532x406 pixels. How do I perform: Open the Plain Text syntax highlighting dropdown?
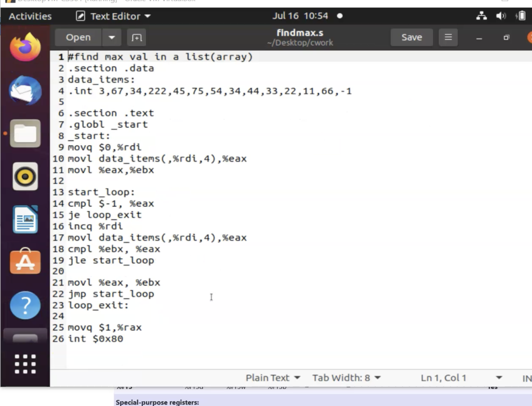pos(273,378)
